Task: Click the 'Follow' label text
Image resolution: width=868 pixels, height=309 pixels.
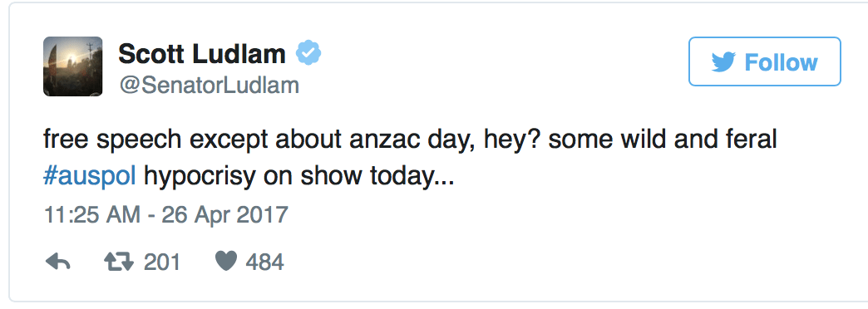Action: [781, 62]
